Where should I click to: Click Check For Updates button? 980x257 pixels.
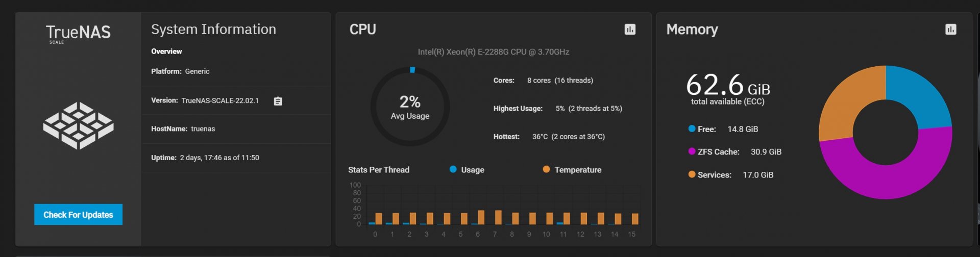(x=78, y=215)
